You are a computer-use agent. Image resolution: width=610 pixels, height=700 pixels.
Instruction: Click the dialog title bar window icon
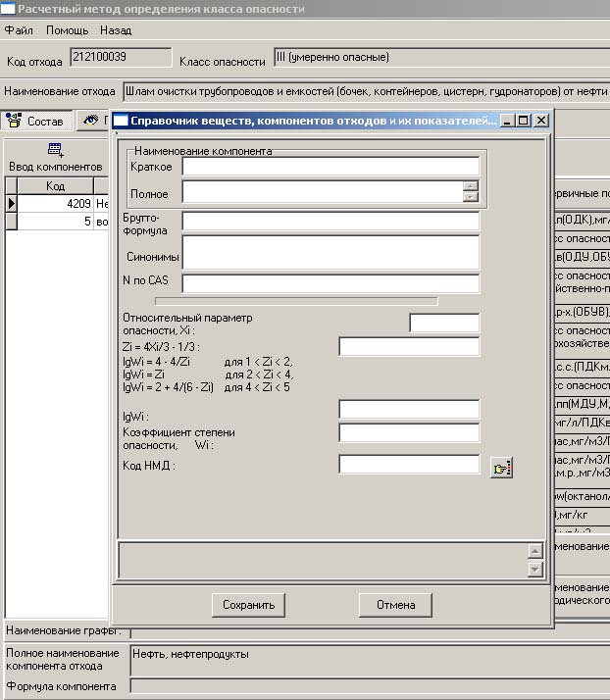pyautogui.click(x=122, y=121)
